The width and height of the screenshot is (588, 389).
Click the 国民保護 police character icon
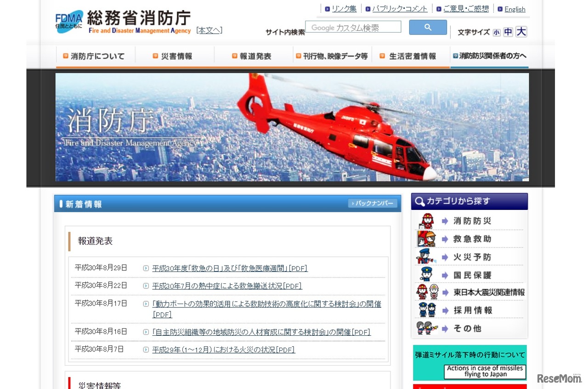[x=427, y=275]
